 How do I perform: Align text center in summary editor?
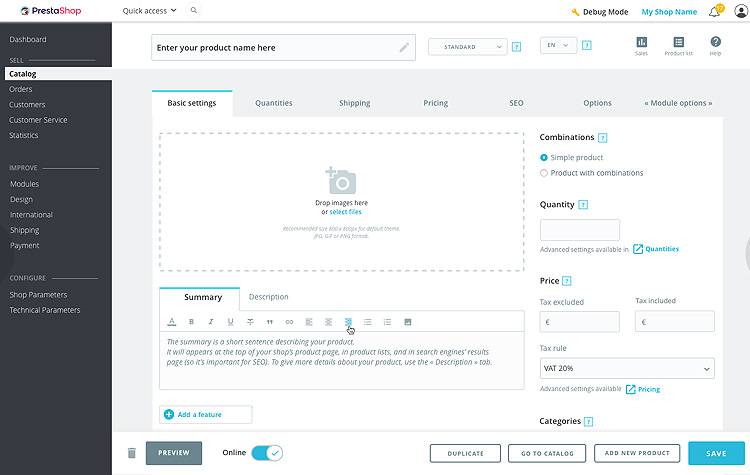pos(329,322)
